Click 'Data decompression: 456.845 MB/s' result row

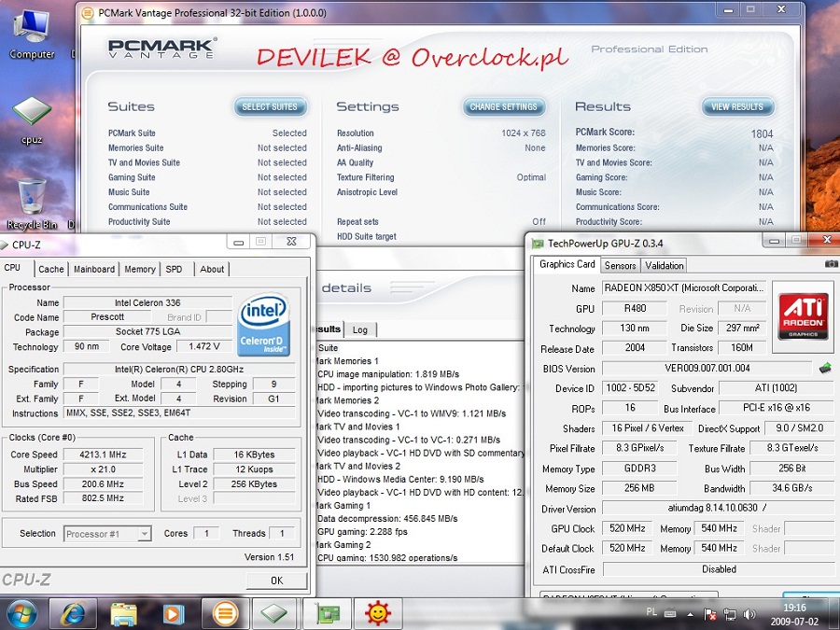(387, 519)
